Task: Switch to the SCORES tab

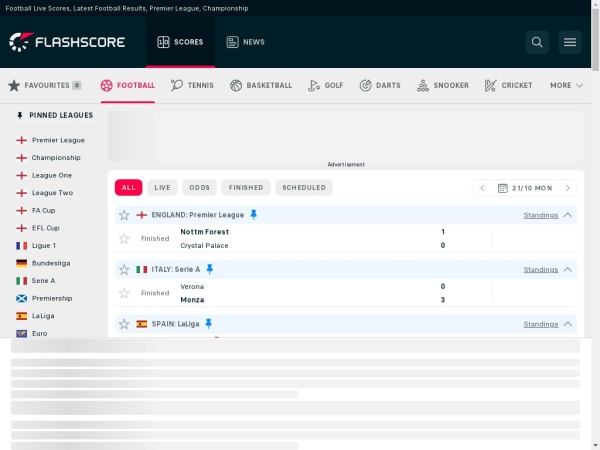Action: point(180,42)
